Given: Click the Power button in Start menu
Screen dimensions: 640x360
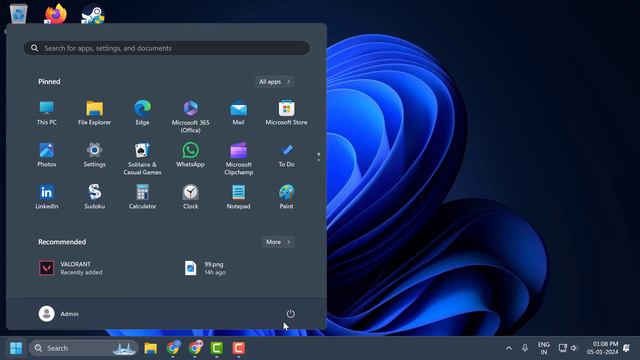Looking at the screenshot, I should pyautogui.click(x=290, y=313).
